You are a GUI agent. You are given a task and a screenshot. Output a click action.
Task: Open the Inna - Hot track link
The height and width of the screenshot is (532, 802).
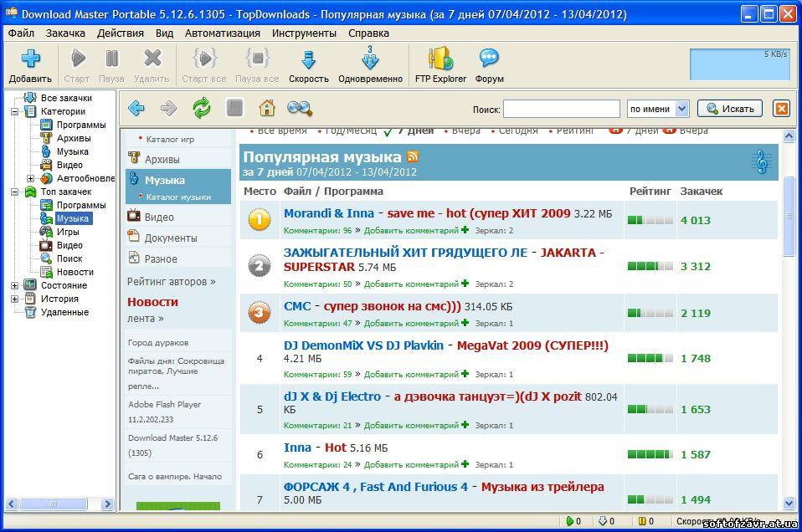pos(315,448)
